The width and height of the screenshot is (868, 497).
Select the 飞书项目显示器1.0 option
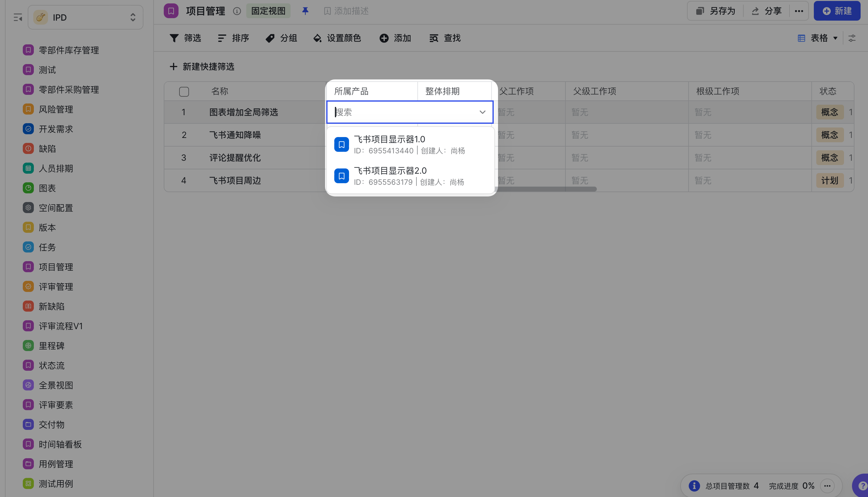(x=411, y=145)
